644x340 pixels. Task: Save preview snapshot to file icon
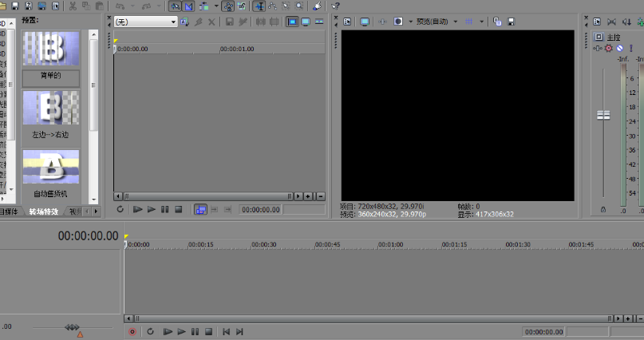pyautogui.click(x=511, y=22)
